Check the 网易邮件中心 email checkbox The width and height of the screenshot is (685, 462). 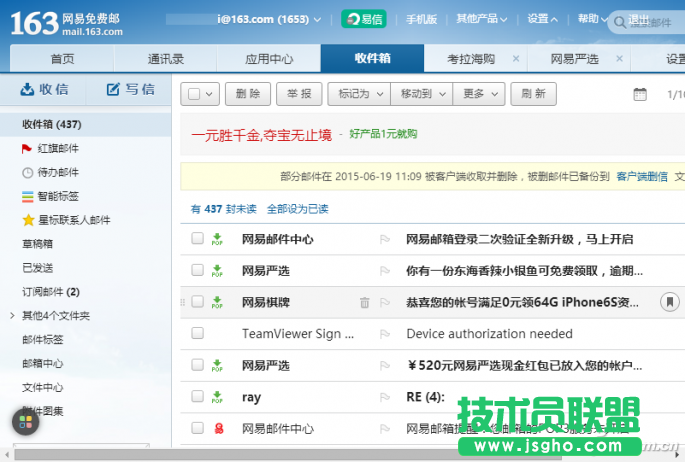197,239
